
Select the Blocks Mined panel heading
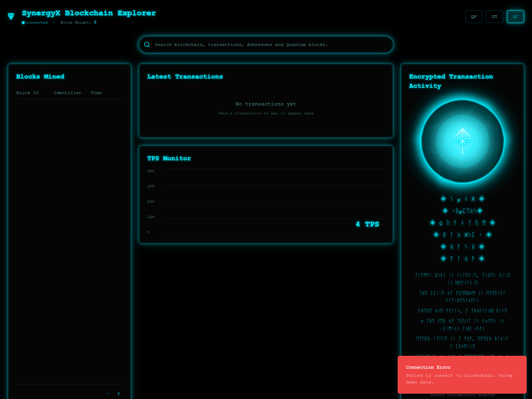click(40, 76)
